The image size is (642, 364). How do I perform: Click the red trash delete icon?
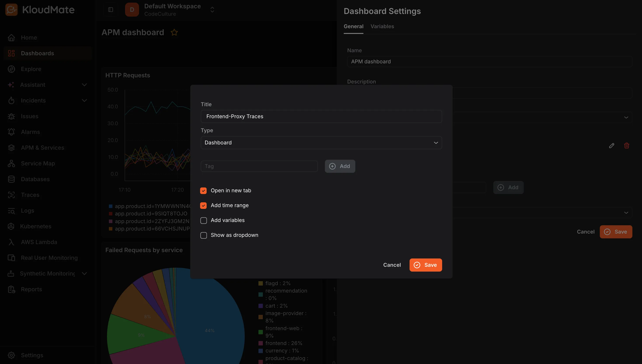[x=626, y=146]
